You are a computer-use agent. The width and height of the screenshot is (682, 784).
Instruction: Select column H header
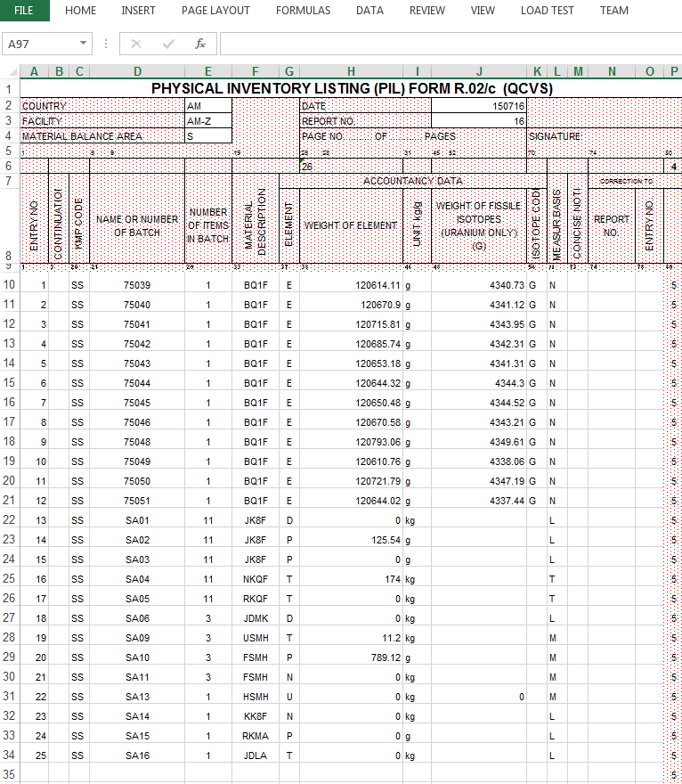pos(351,71)
